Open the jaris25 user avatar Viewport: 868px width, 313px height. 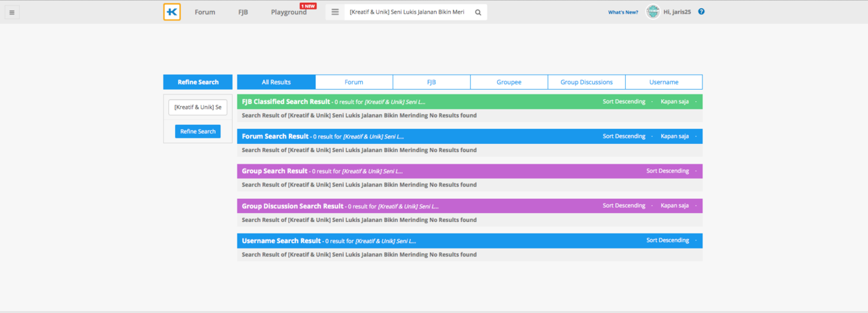pos(652,12)
